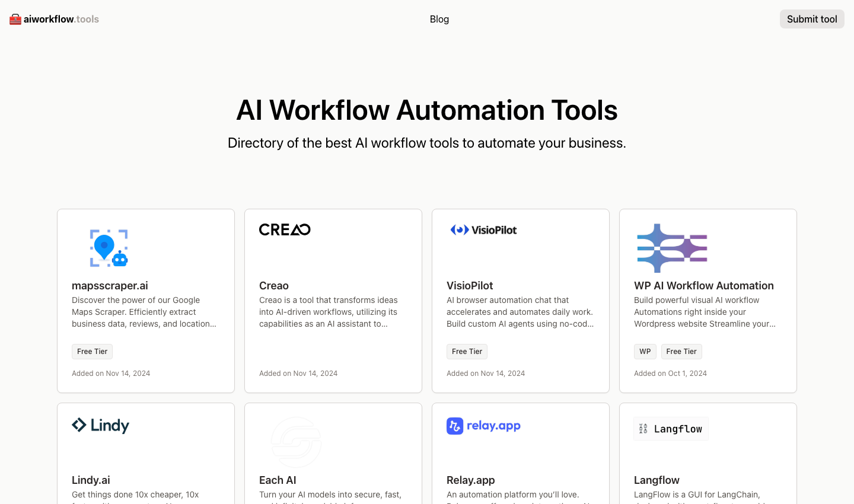
Task: Open the Langflow title
Action: coord(657,480)
